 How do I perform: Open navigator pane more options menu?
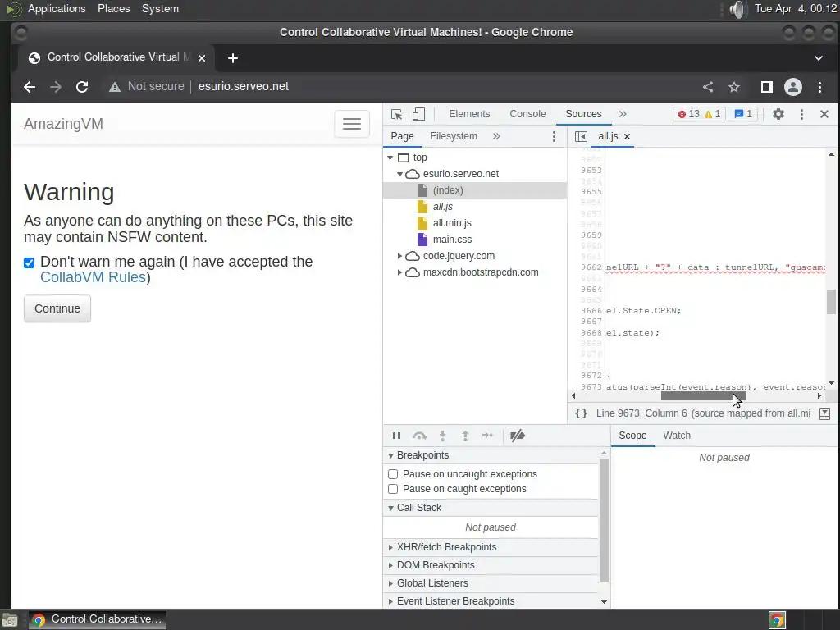coord(554,137)
